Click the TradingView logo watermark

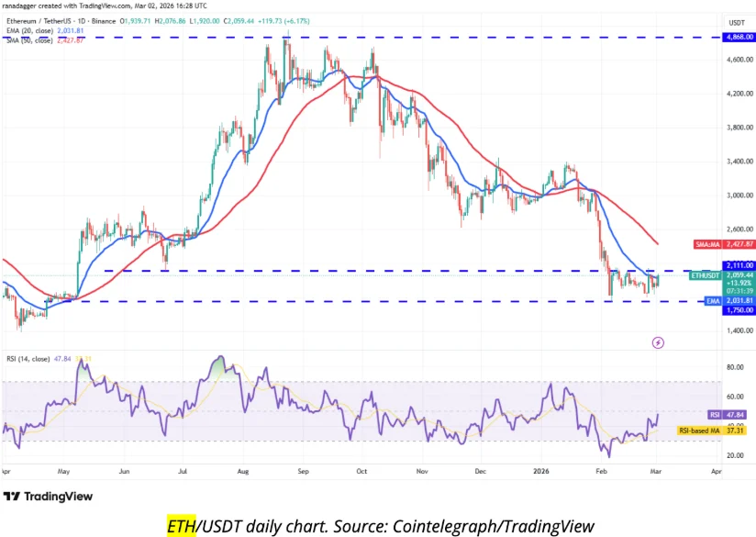point(48,497)
